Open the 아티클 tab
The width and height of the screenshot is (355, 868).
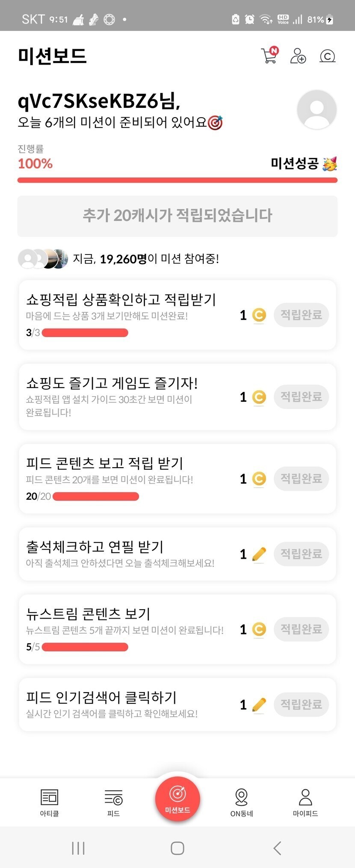click(x=49, y=802)
